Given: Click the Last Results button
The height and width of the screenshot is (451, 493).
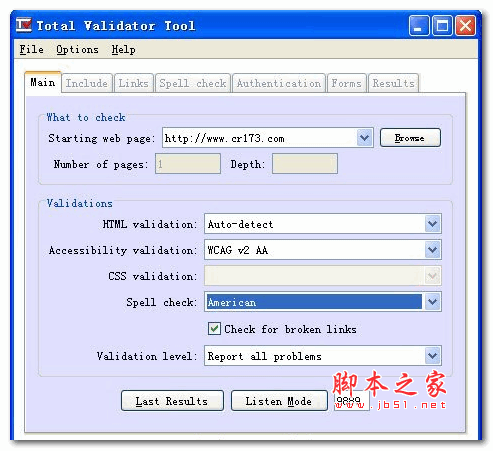Looking at the screenshot, I should tap(172, 401).
